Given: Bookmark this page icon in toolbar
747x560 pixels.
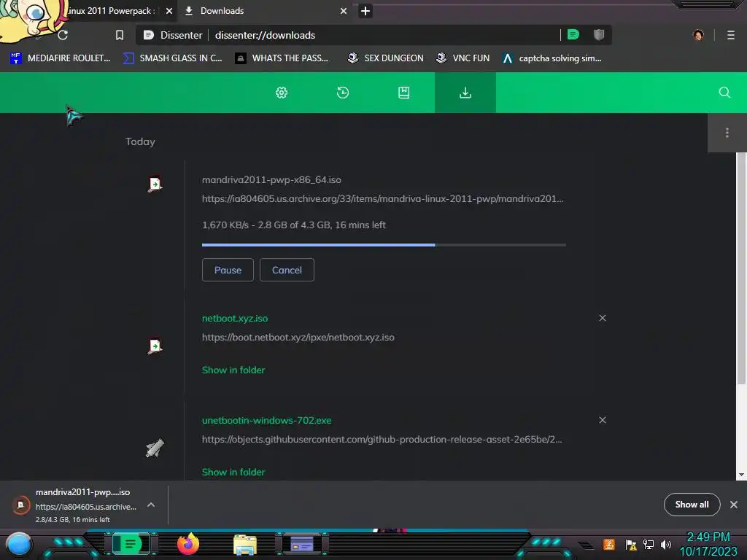Looking at the screenshot, I should (x=120, y=35).
